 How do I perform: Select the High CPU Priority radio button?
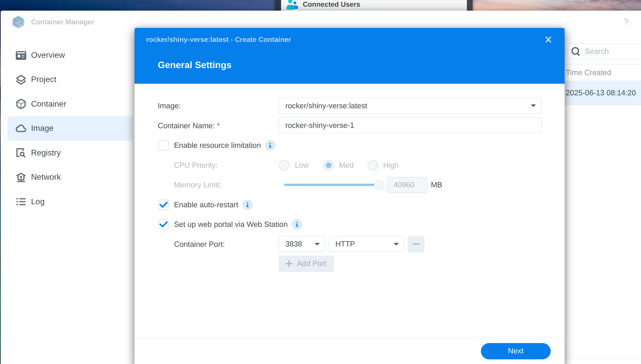coord(373,165)
